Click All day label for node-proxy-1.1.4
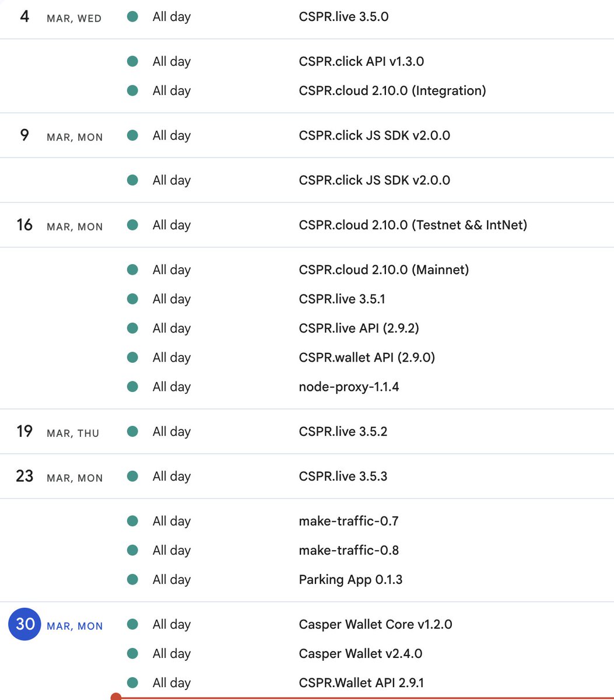614x700 pixels. (x=171, y=386)
